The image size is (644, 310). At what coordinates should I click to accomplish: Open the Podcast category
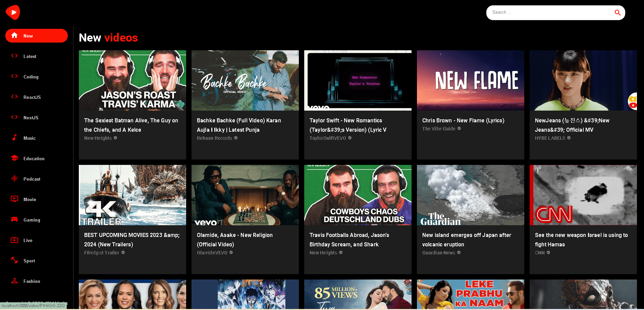point(37,179)
